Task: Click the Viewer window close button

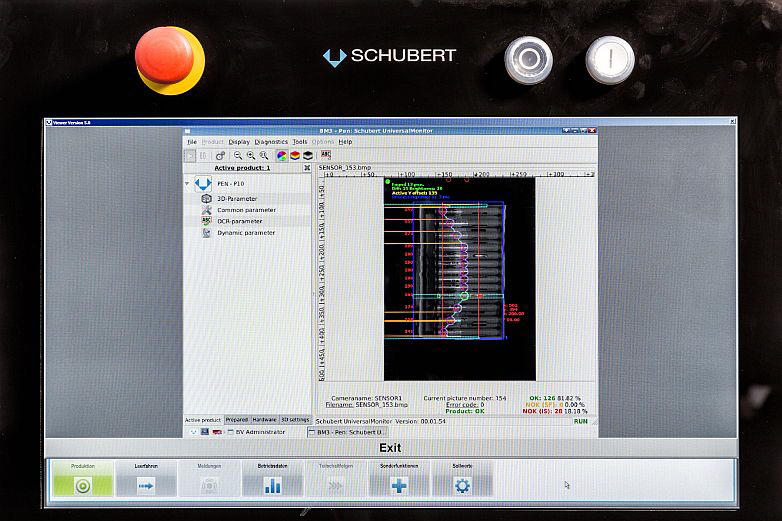Action: pos(733,122)
